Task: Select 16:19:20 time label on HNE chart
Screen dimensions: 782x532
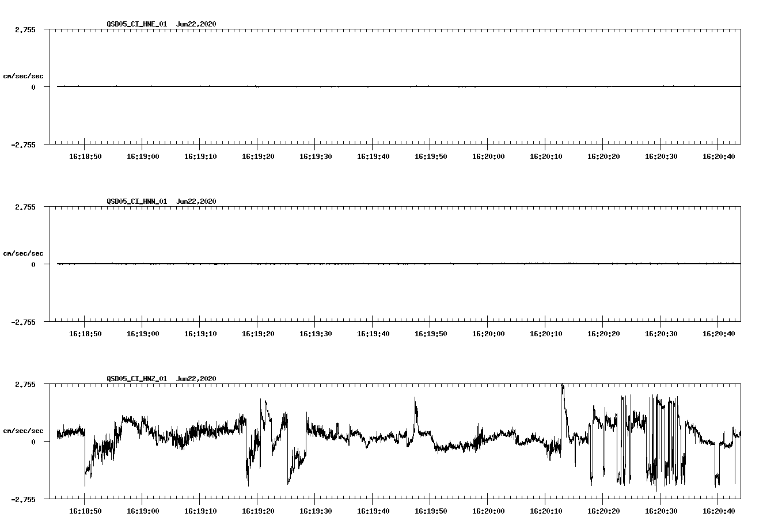Action: [x=258, y=156]
